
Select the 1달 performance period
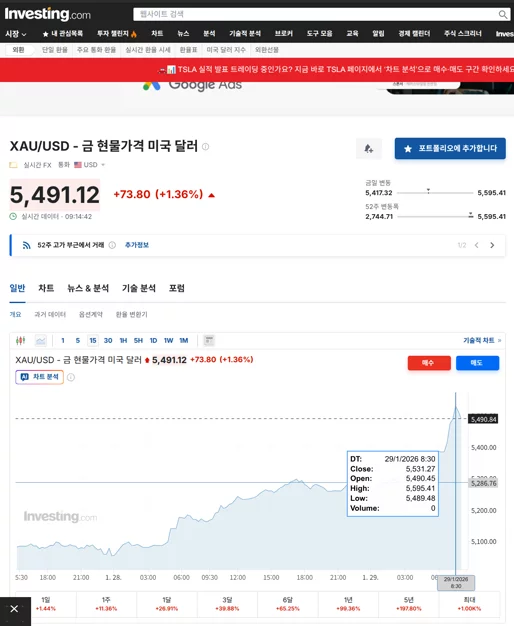(167, 604)
